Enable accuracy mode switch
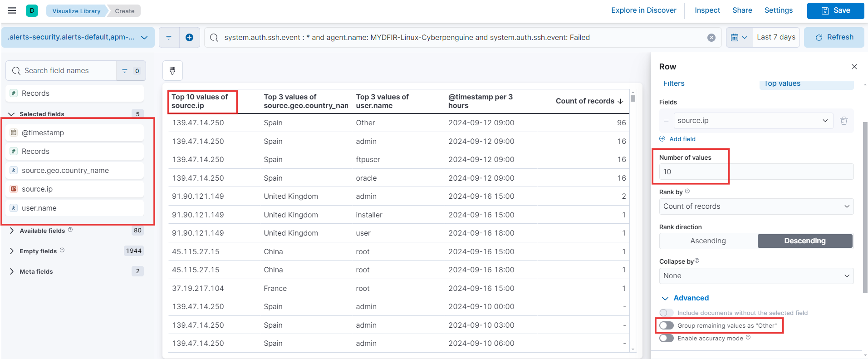The height and width of the screenshot is (359, 868). click(x=667, y=338)
